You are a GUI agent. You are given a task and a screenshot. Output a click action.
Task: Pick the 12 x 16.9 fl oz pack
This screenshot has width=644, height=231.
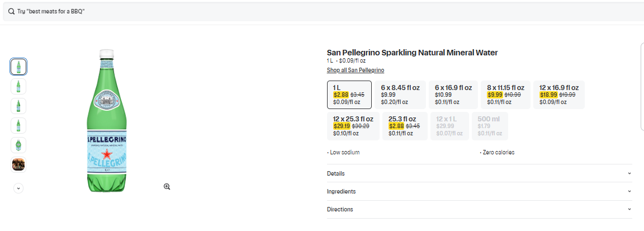pyautogui.click(x=558, y=95)
